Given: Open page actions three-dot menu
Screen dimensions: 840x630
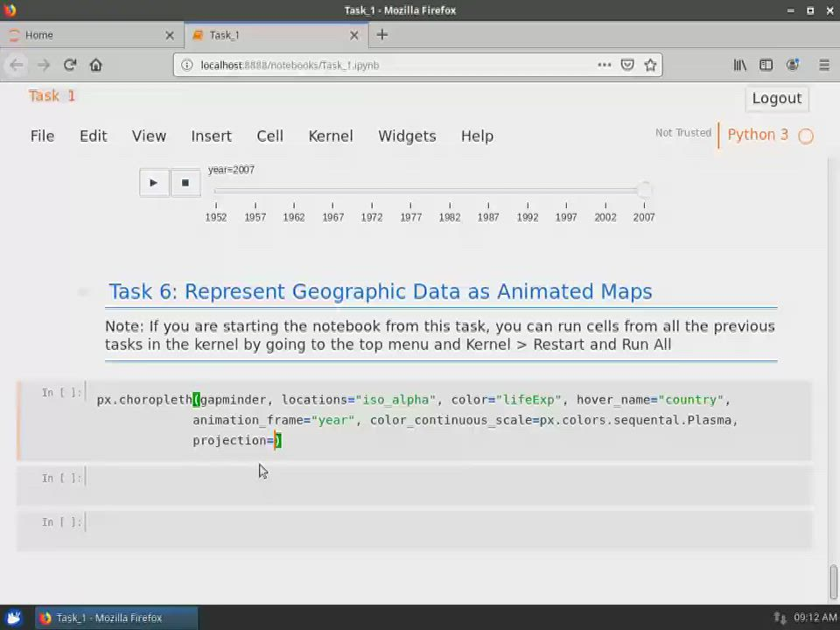Looking at the screenshot, I should 605,65.
